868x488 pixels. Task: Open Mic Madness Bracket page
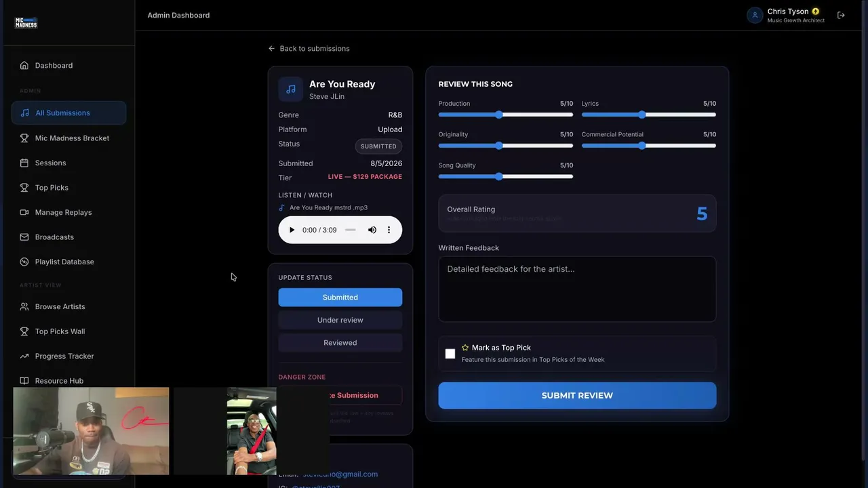[68, 138]
